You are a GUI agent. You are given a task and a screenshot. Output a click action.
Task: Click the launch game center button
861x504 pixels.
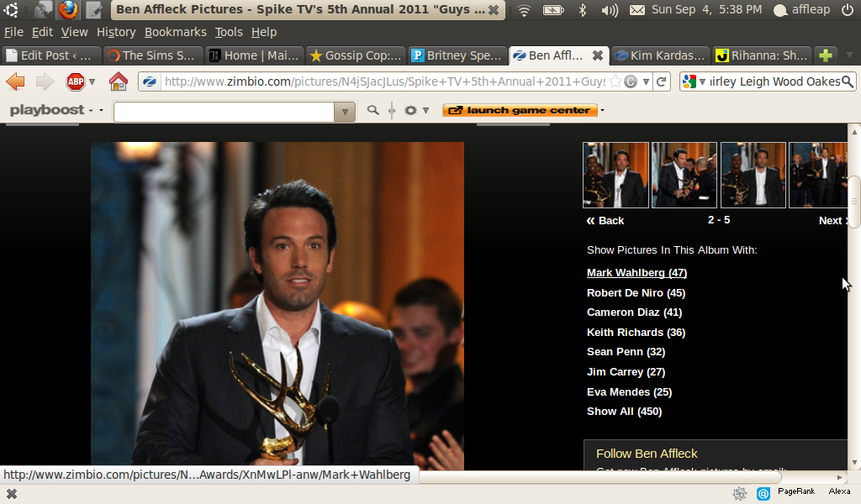click(520, 110)
